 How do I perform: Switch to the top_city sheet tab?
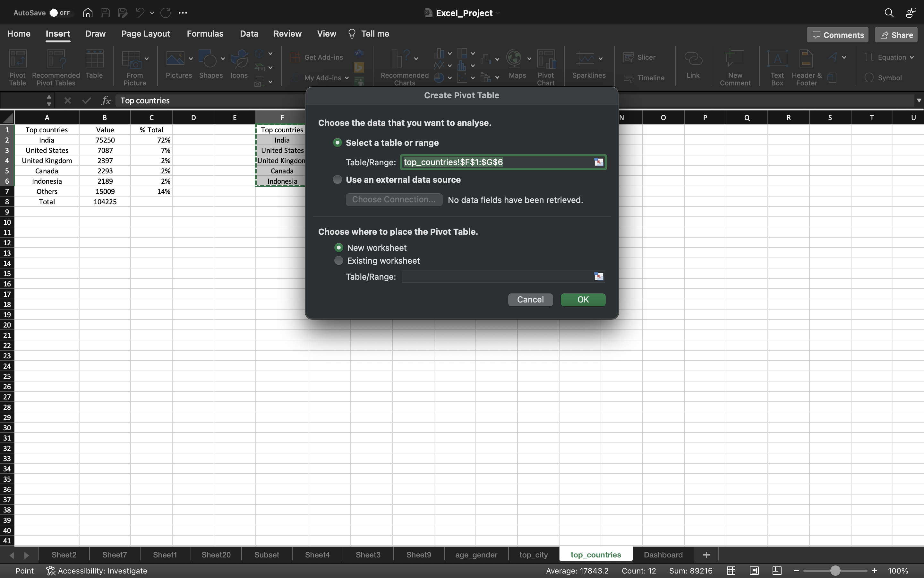point(534,555)
